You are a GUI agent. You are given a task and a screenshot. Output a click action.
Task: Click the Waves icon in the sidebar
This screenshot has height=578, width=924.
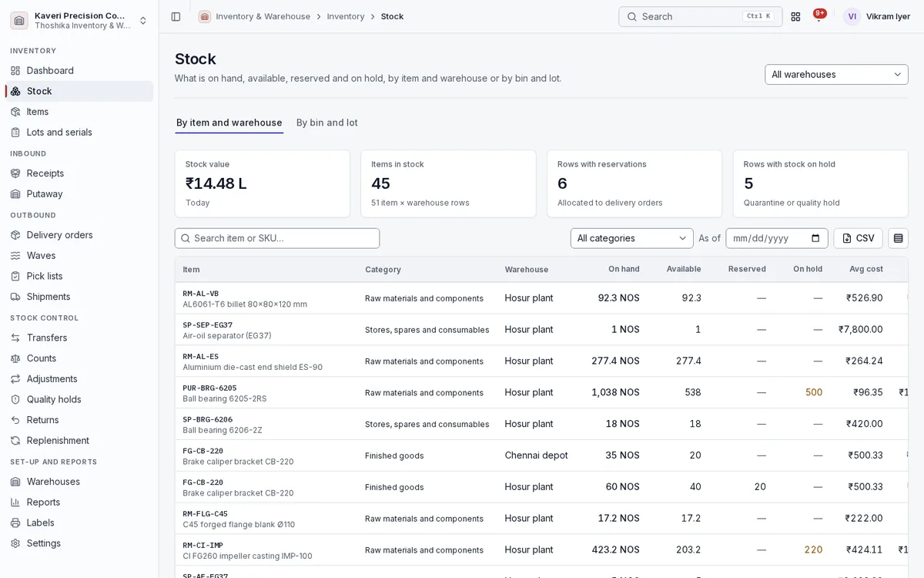pos(15,255)
